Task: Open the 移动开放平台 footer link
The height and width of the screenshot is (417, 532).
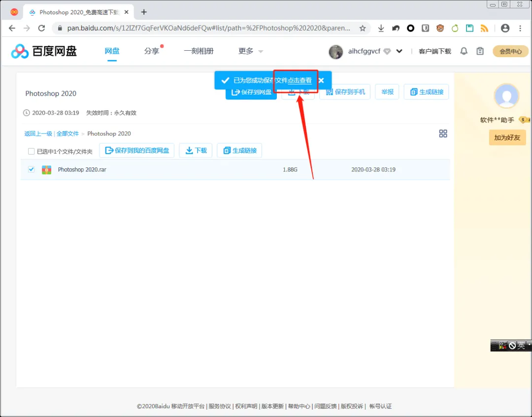Action: pyautogui.click(x=188, y=406)
